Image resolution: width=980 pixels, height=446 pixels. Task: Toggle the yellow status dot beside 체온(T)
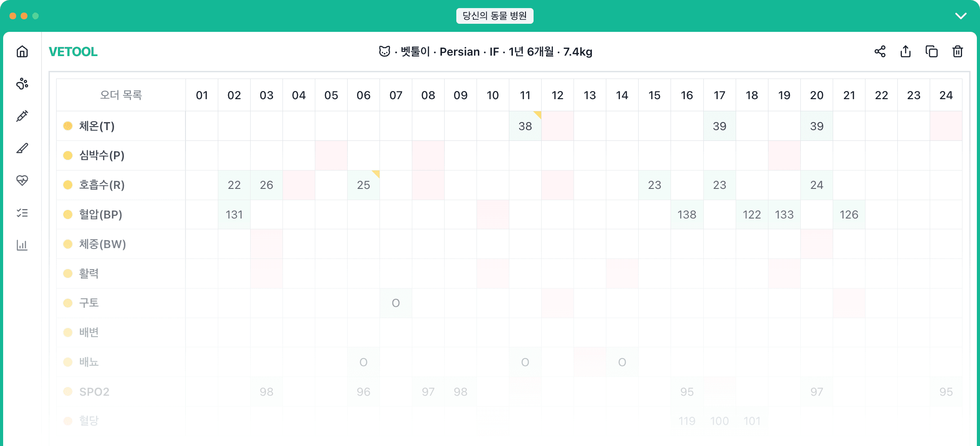pos(67,126)
